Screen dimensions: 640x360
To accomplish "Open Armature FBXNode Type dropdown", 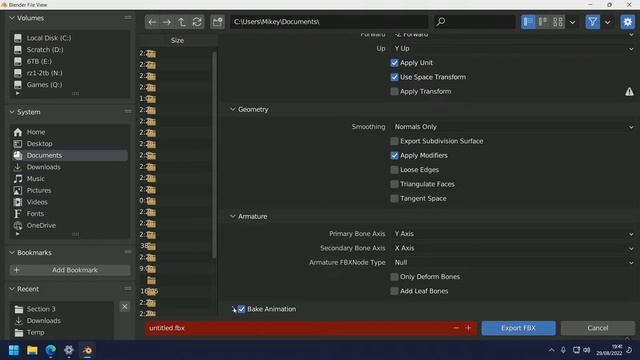I will (513, 262).
